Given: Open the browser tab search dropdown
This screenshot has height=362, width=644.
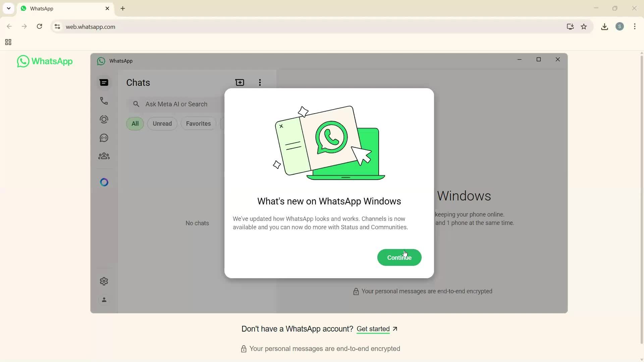Looking at the screenshot, I should click(x=8, y=8).
